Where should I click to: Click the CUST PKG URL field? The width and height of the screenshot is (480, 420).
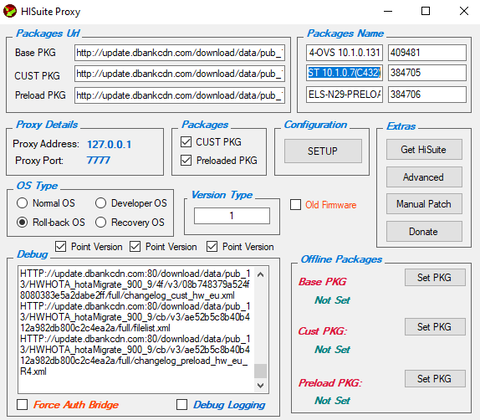pos(179,74)
